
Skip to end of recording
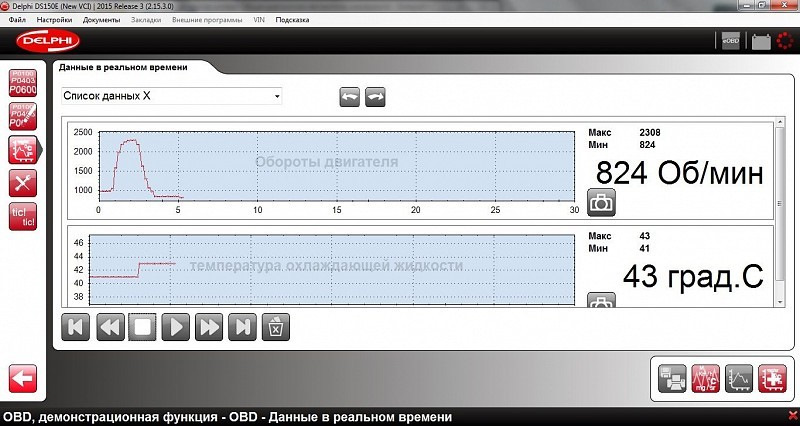pos(243,327)
